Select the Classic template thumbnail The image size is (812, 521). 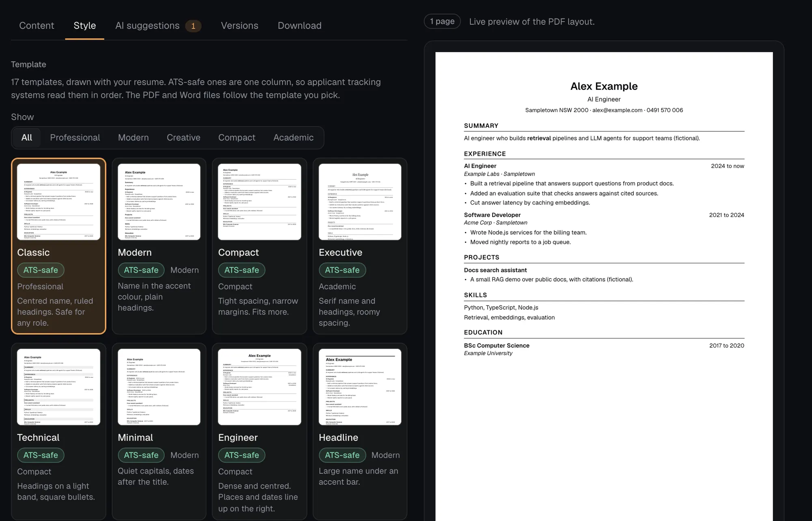(58, 202)
